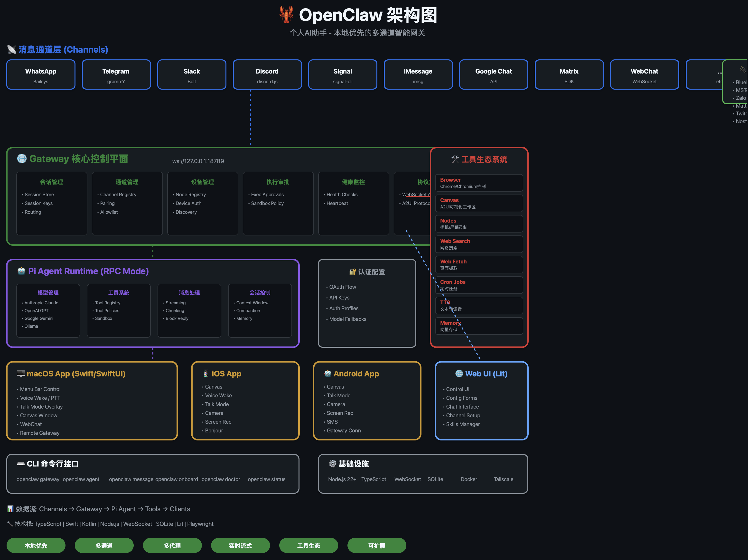Select the WhatsApp Baileys channel card

coord(41,75)
